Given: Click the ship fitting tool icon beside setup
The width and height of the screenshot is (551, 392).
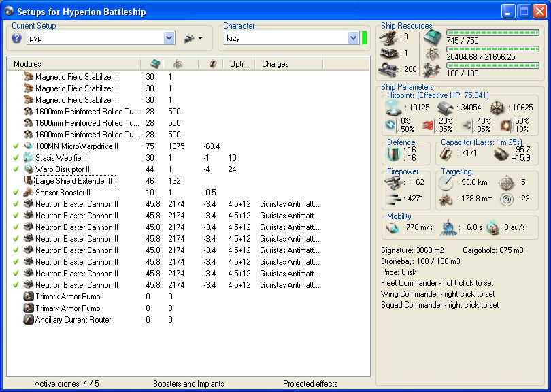Looking at the screenshot, I should (x=188, y=39).
